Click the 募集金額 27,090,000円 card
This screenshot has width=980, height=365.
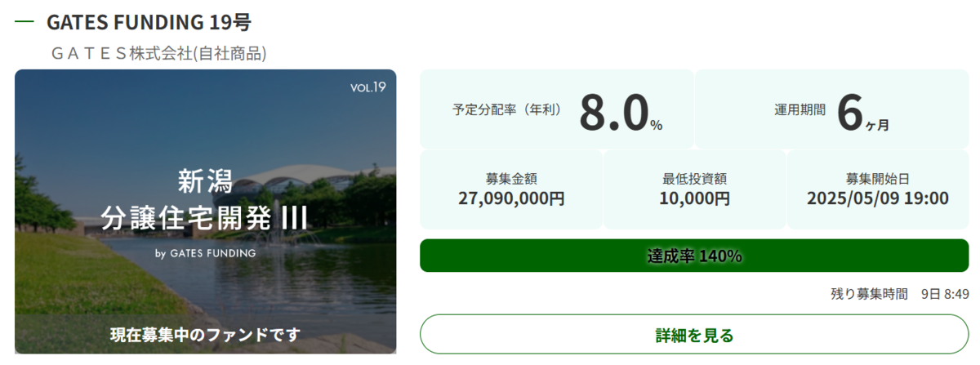(511, 189)
